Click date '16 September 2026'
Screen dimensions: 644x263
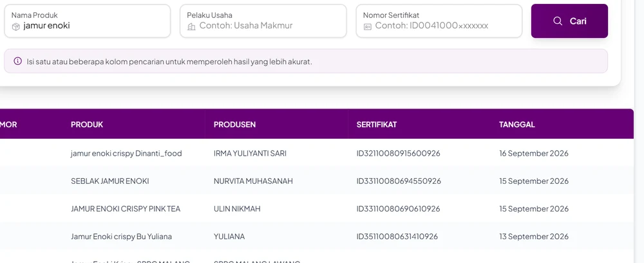point(534,154)
